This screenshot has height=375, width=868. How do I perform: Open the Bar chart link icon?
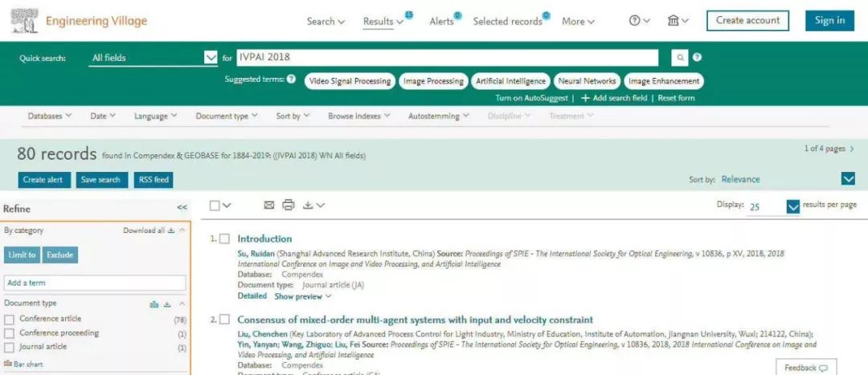tap(8, 364)
